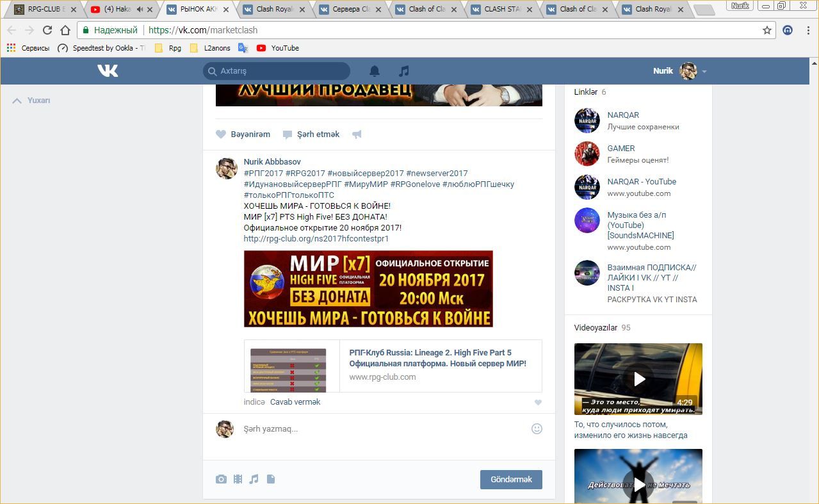Play the video with 4:29 duration
819x504 pixels.
pos(638,378)
